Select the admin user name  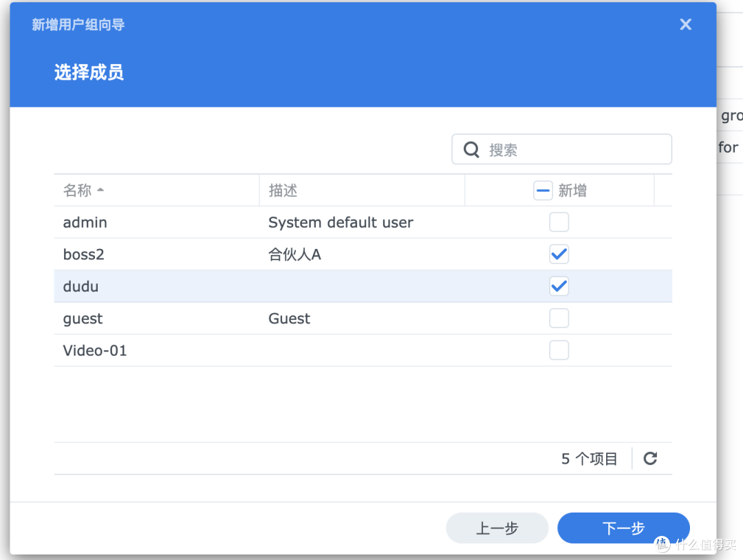pos(85,222)
